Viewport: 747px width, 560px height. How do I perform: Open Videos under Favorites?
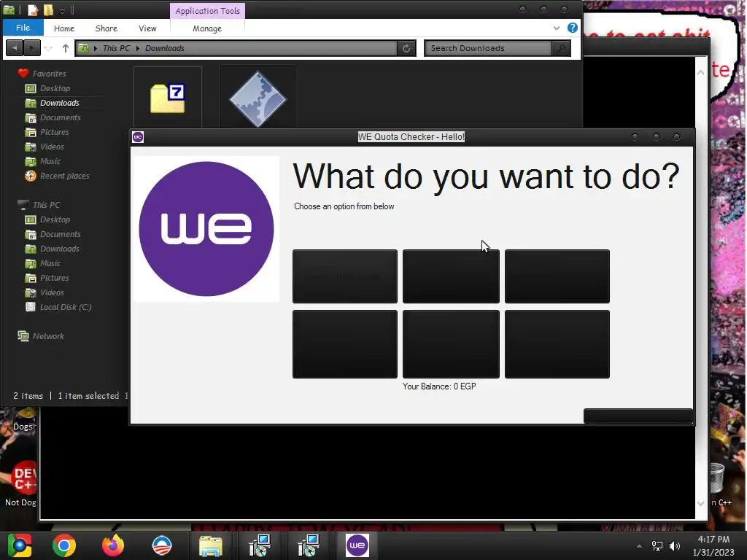coord(44,147)
